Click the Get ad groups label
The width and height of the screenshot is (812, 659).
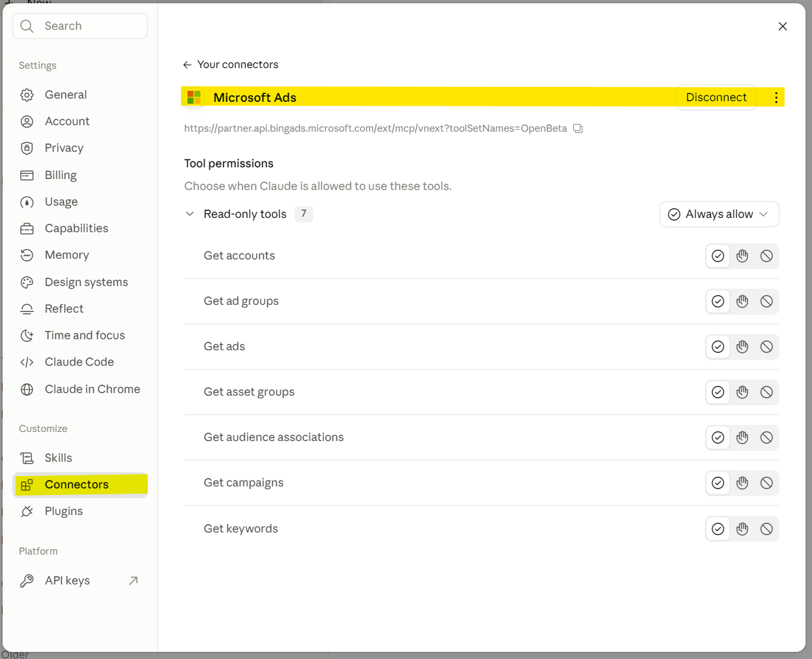tap(241, 301)
